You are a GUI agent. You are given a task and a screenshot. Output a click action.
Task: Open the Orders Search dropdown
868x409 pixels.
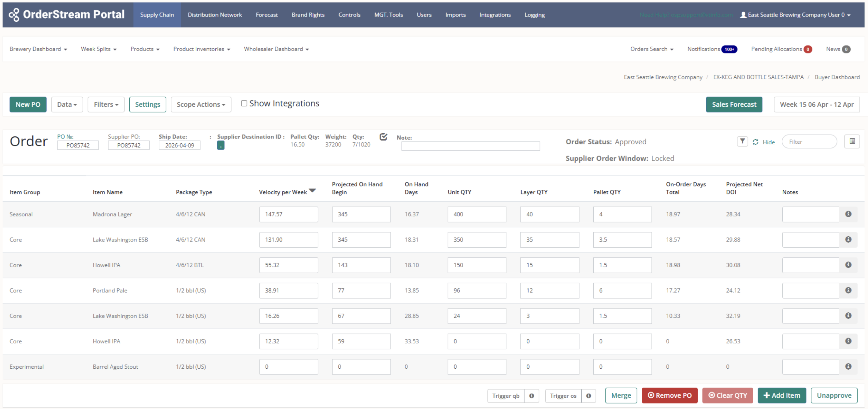(x=651, y=49)
